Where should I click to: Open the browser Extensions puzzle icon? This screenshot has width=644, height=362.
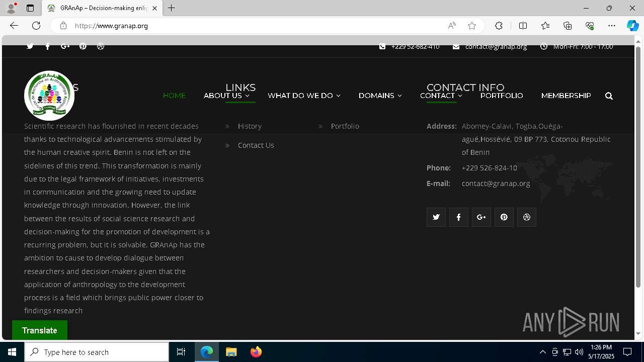(499, 26)
